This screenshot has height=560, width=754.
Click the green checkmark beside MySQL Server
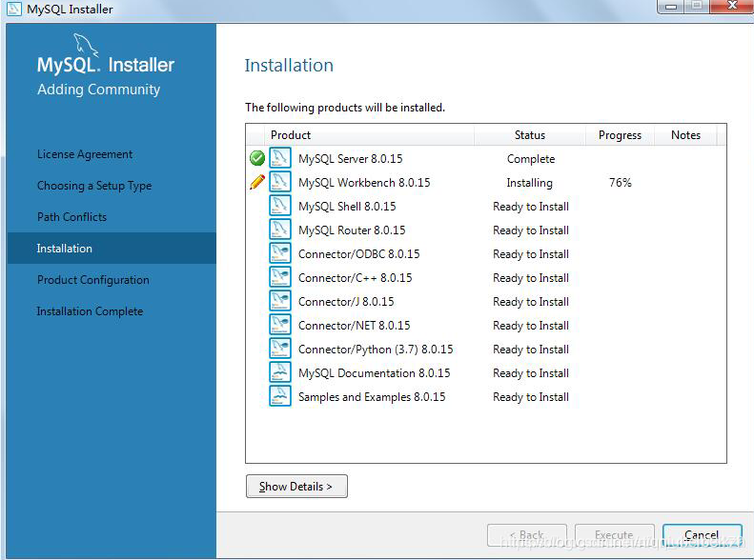[257, 158]
